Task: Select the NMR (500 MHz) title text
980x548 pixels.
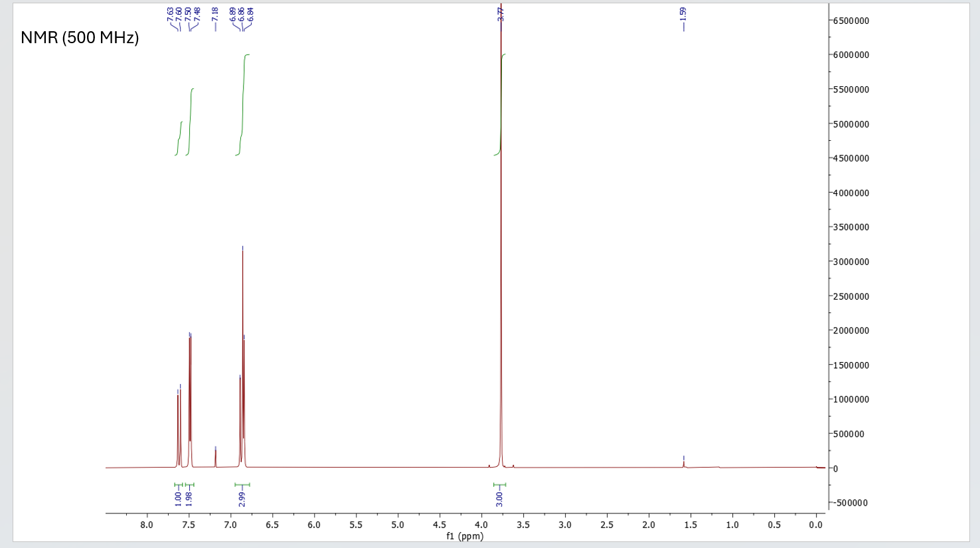Action: pyautogui.click(x=80, y=38)
